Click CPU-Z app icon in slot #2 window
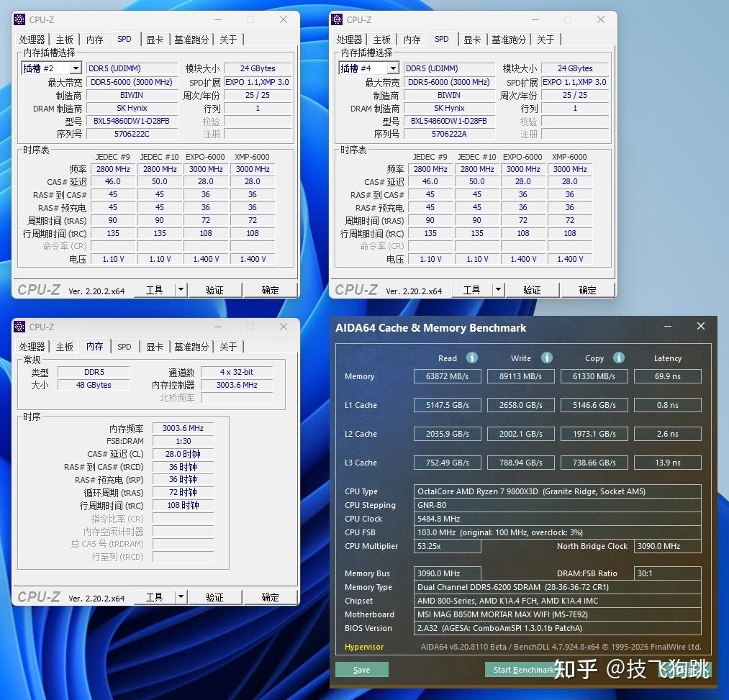 [x=19, y=19]
